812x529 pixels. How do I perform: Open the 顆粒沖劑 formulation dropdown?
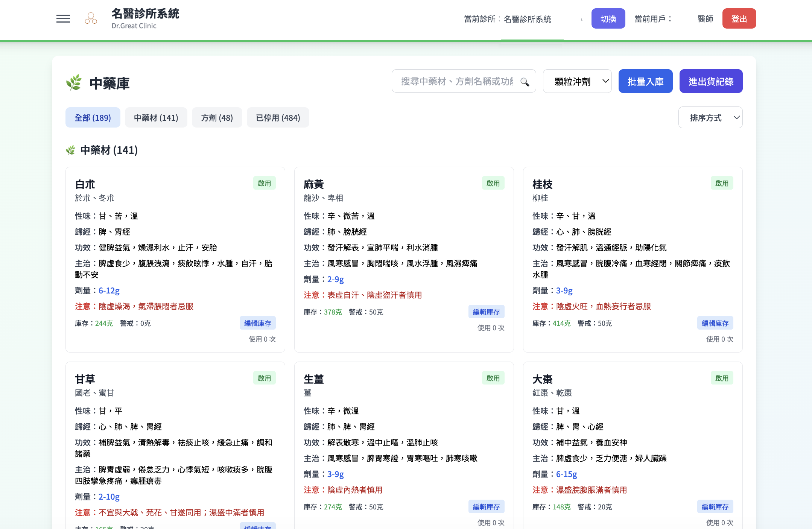coord(577,81)
